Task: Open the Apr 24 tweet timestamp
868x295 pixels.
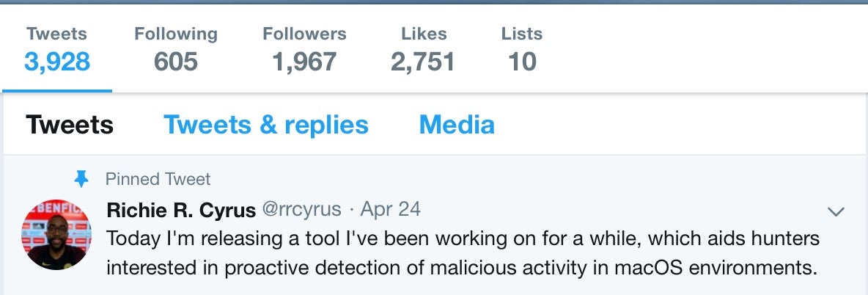Action: click(391, 210)
